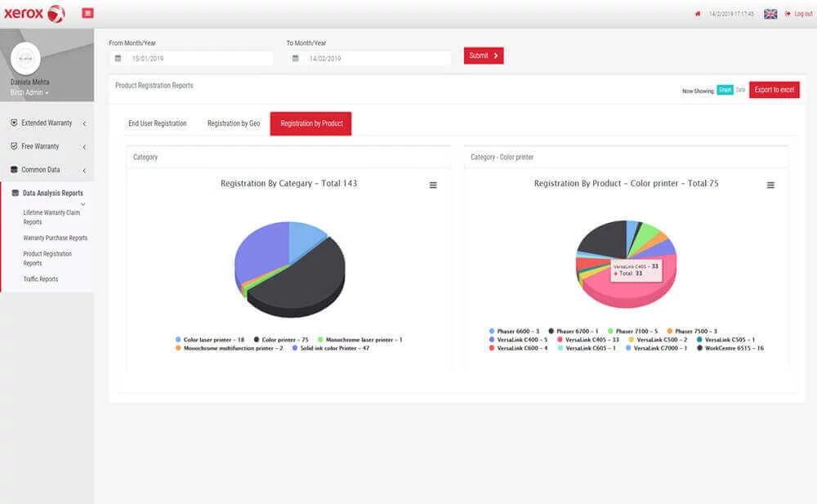Toggle Monochrome multifunction printer - 2 legend
The width and height of the screenshot is (817, 504).
pyautogui.click(x=230, y=348)
